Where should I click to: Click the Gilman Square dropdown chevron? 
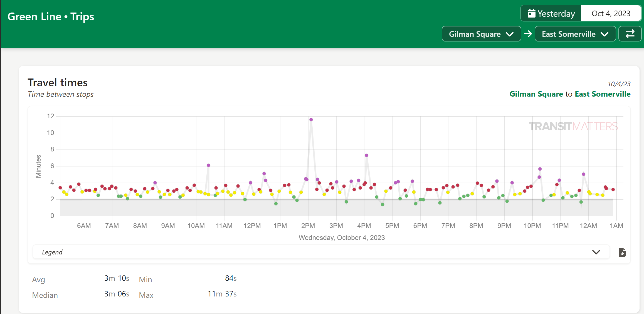(x=510, y=34)
